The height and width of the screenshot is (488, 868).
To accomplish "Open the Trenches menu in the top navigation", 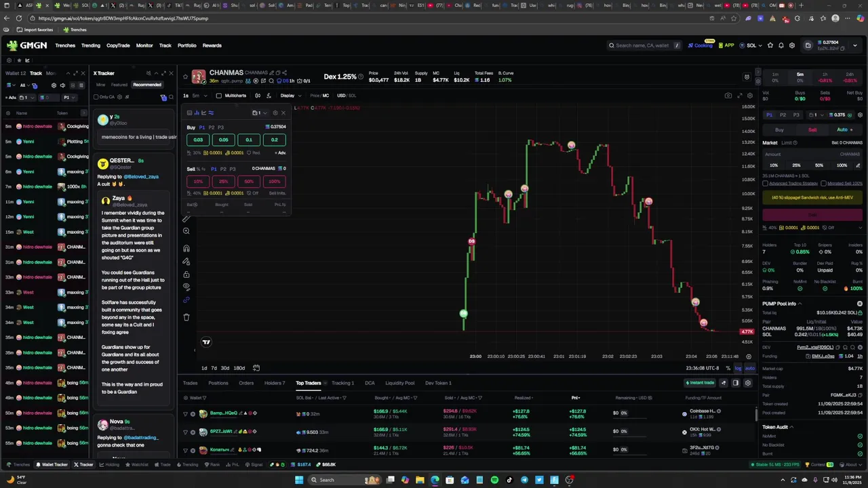I will tap(65, 45).
